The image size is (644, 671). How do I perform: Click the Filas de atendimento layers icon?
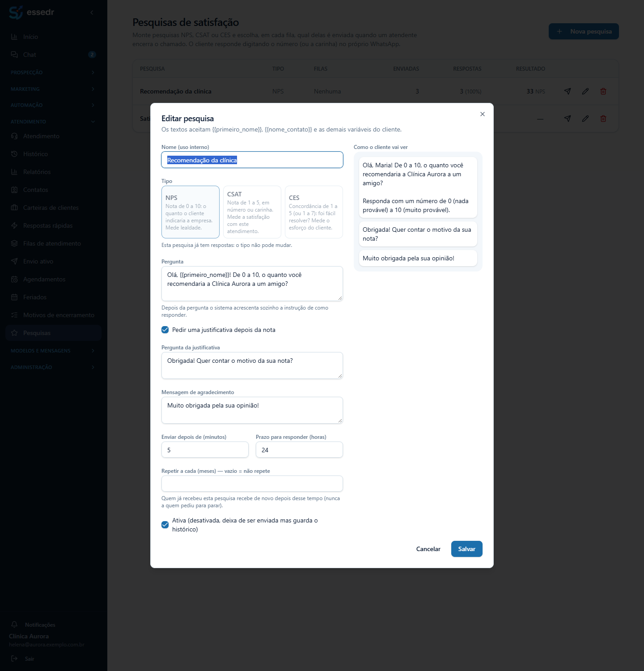pos(14,243)
